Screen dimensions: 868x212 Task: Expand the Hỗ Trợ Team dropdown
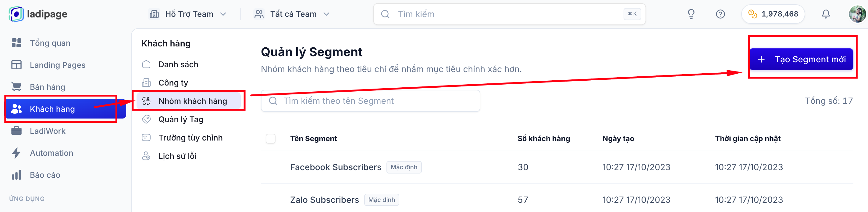pyautogui.click(x=187, y=14)
